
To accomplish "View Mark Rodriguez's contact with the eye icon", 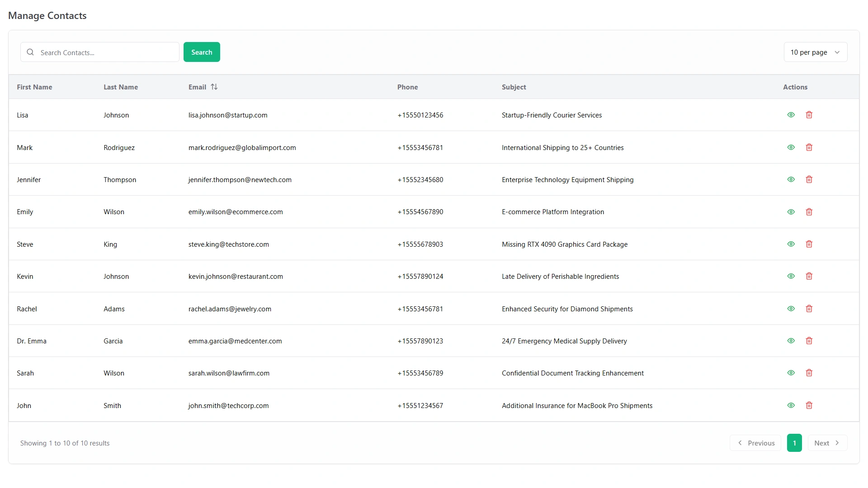I will point(791,147).
